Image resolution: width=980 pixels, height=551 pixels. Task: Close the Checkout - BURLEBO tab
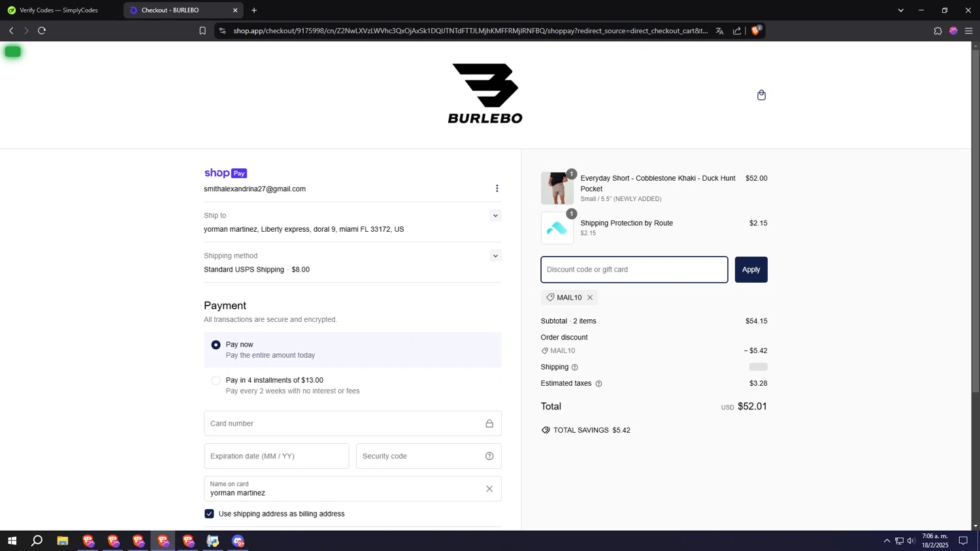[x=235, y=10]
